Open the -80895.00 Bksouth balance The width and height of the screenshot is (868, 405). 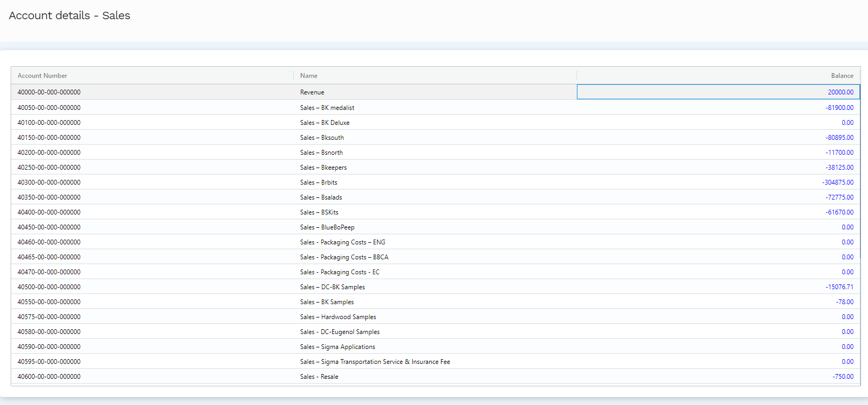click(x=839, y=138)
